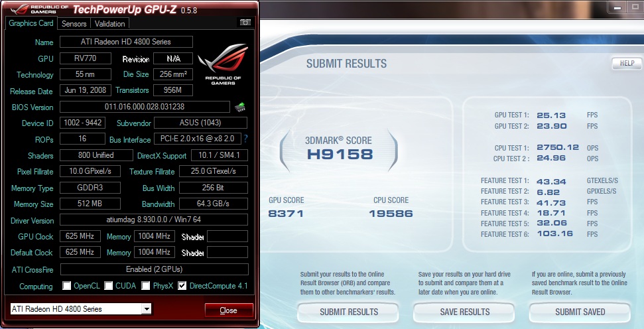The width and height of the screenshot is (644, 329).
Task: Click the SAVE RESULTS button
Action: click(x=464, y=312)
